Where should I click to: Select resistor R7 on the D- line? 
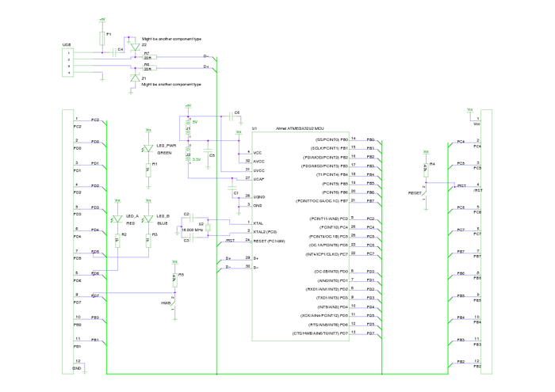pos(147,57)
